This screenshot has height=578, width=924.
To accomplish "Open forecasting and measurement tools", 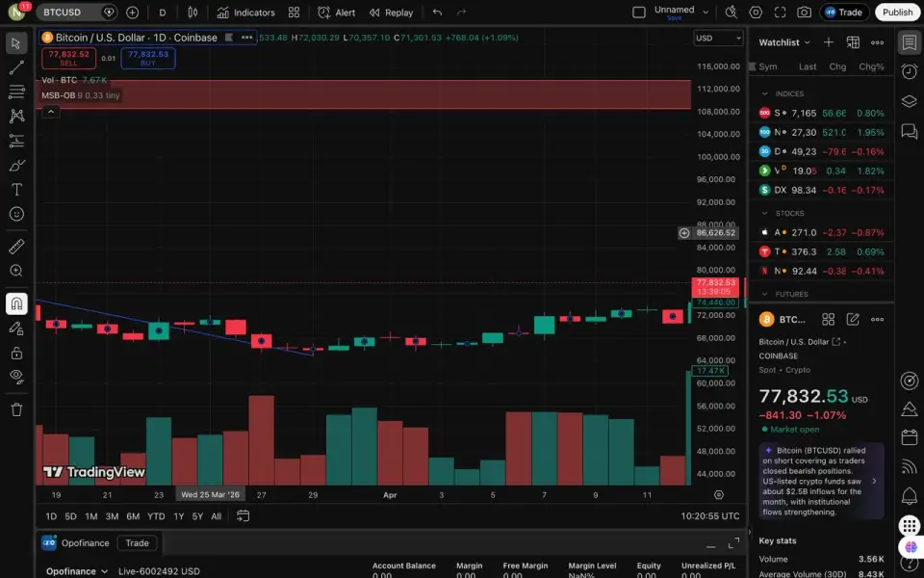I will pos(16,141).
